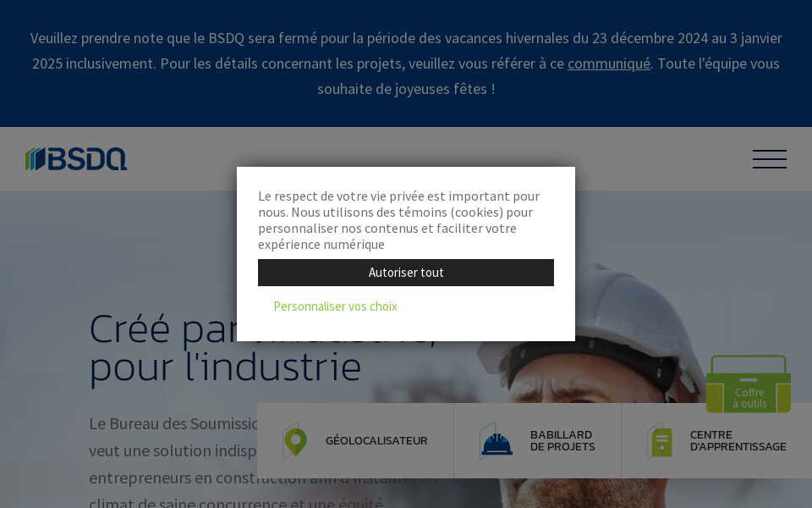
Task: Follow the "communiqué" link in the banner
Action: tap(608, 63)
